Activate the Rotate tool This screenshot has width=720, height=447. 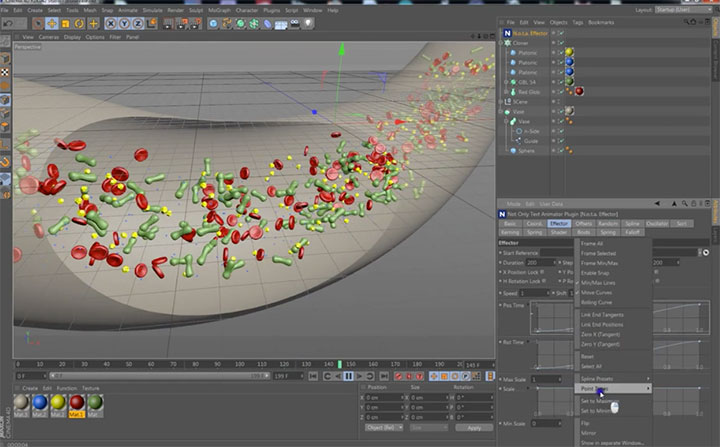79,23
